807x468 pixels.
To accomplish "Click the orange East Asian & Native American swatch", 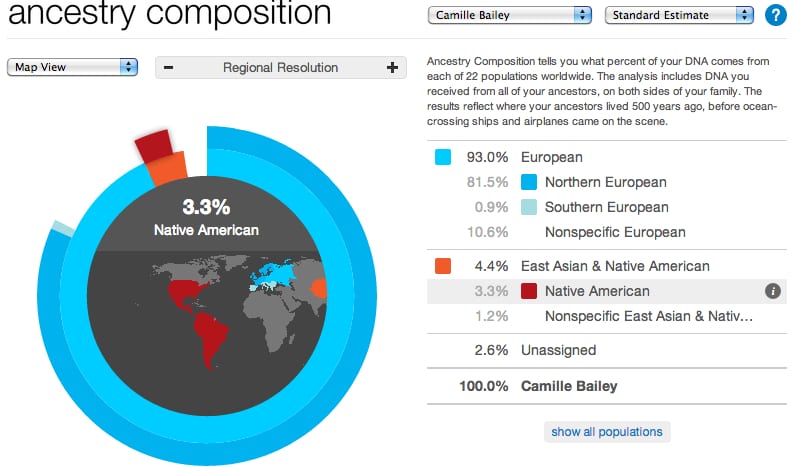I will (444, 266).
